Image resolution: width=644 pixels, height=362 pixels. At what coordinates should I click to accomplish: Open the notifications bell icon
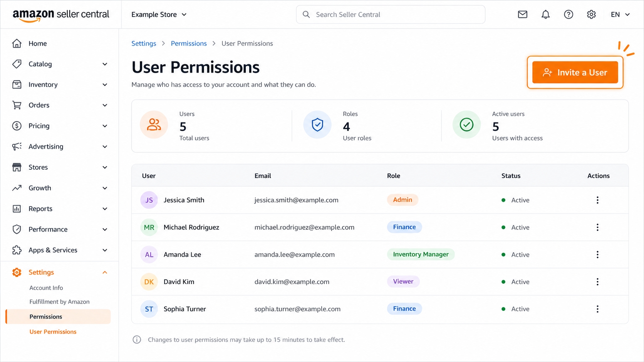point(545,15)
